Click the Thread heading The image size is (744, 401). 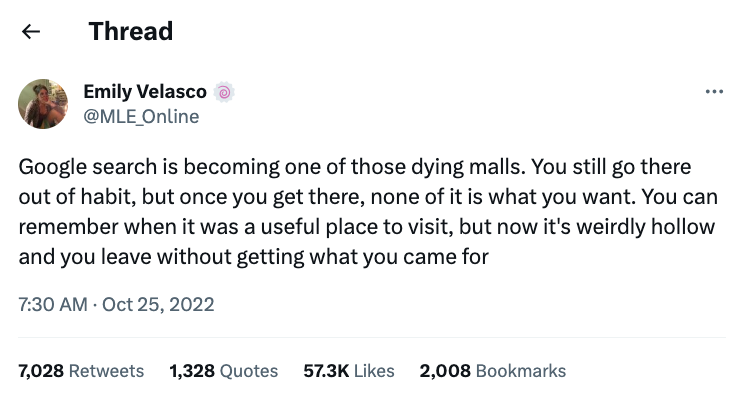tap(130, 31)
